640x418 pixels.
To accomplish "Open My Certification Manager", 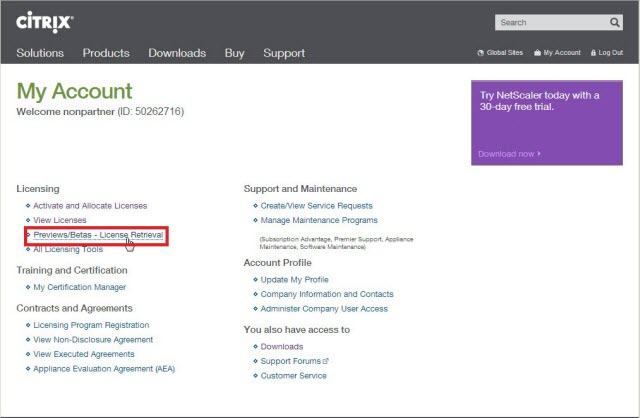I will pos(80,287).
